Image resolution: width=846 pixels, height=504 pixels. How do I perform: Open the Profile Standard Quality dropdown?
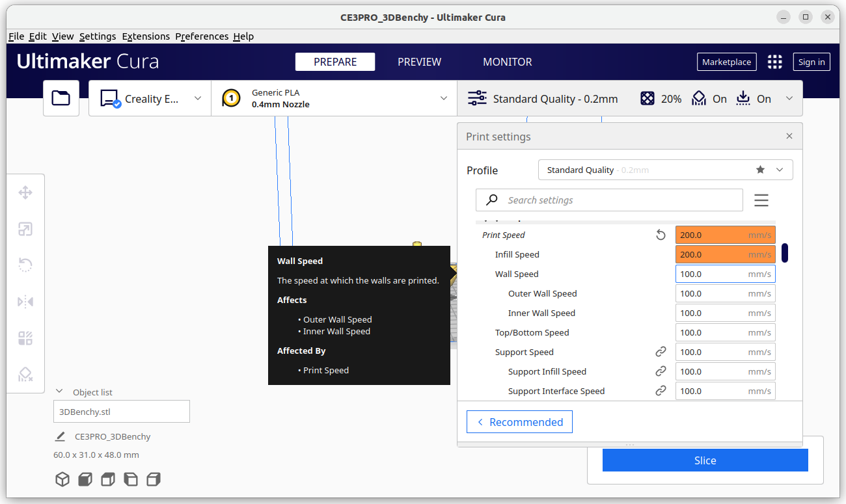click(665, 170)
